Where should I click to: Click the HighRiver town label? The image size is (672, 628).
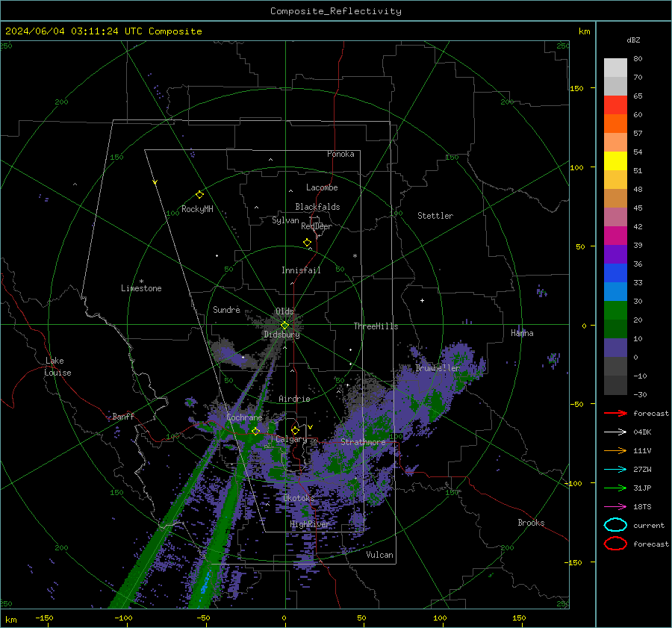(309, 524)
